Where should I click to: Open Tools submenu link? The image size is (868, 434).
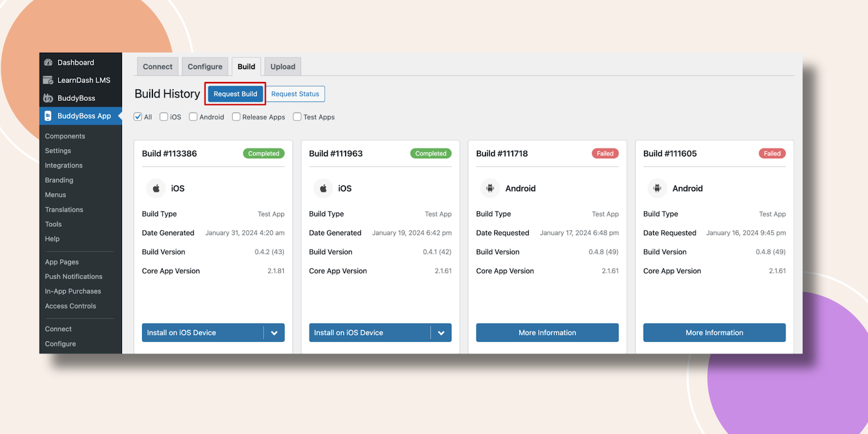(53, 224)
